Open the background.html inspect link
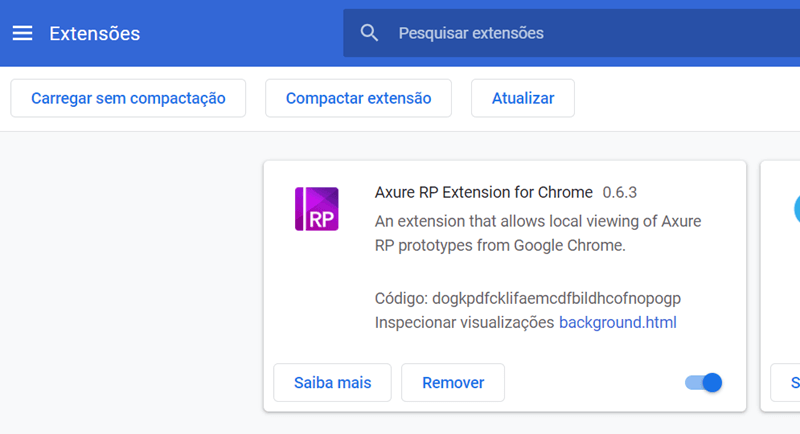Viewport: 800px width, 434px height. coord(618,322)
